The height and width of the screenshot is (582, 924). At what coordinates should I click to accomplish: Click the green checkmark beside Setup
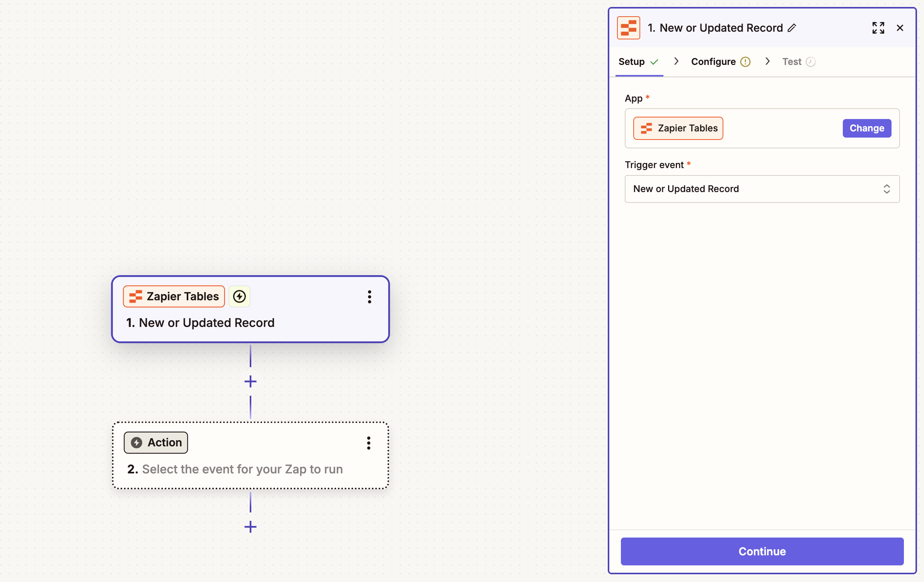tap(654, 62)
